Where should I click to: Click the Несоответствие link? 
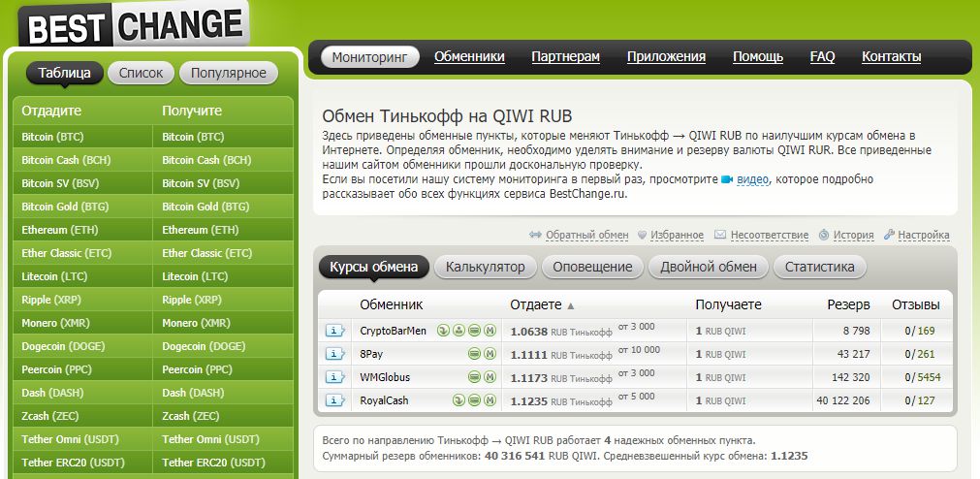click(770, 235)
